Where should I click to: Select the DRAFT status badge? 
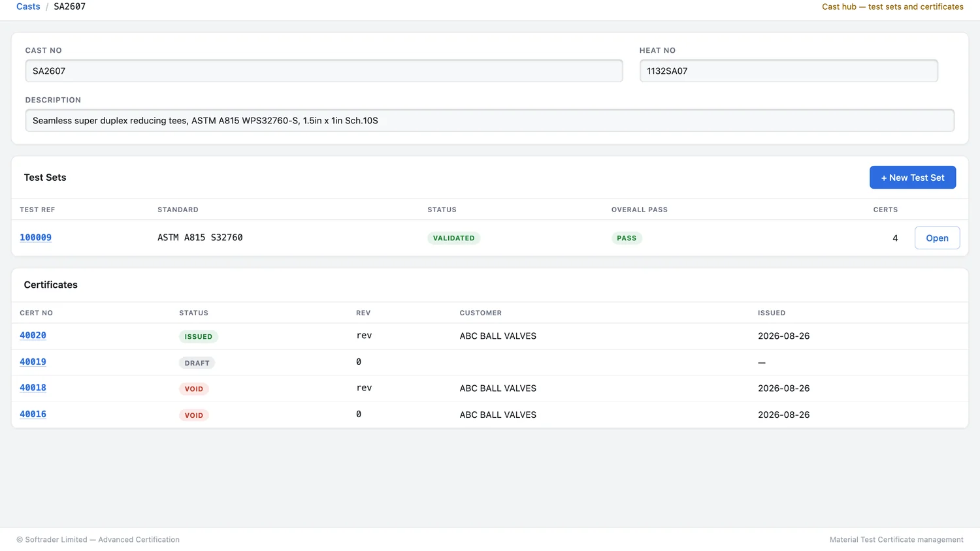(197, 363)
